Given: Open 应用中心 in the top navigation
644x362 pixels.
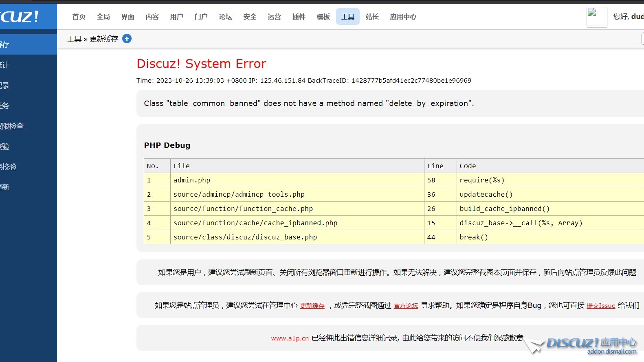Looking at the screenshot, I should point(403,17).
